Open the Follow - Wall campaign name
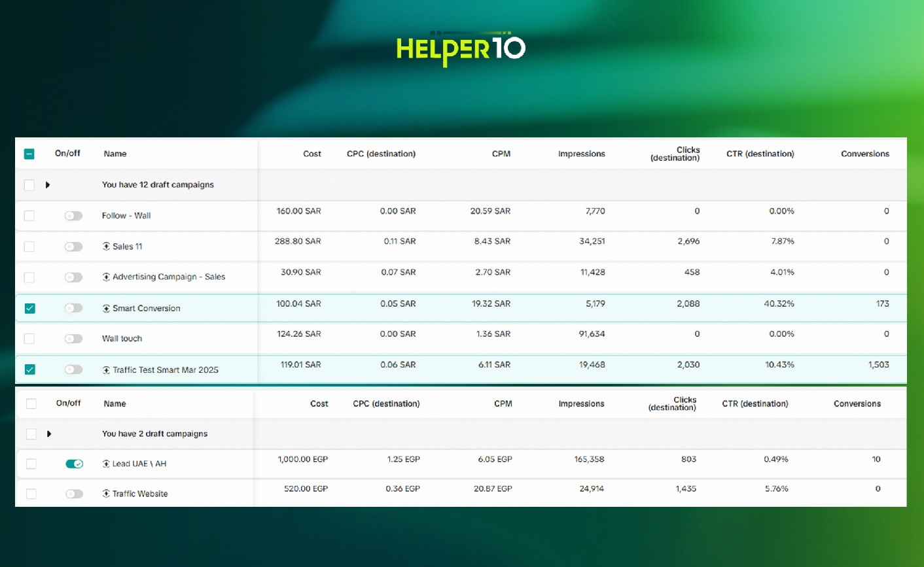The width and height of the screenshot is (924, 567). pyautogui.click(x=126, y=216)
